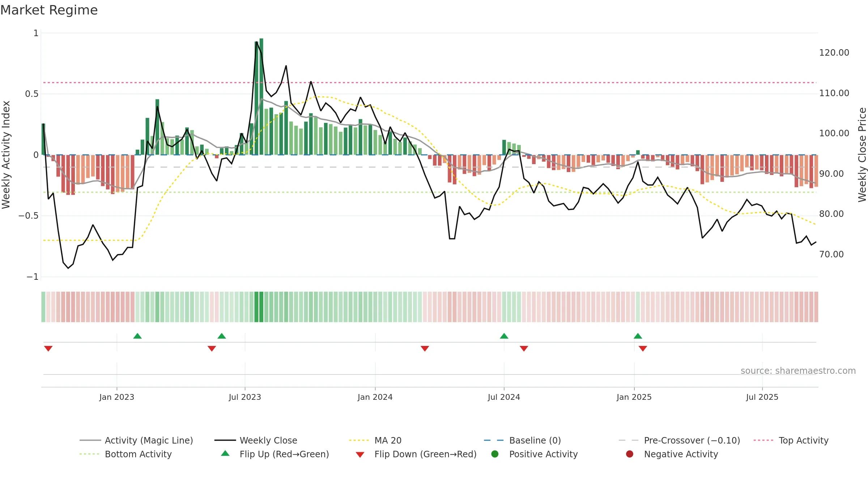Click the Jan 2025 x-axis label

[x=634, y=397]
